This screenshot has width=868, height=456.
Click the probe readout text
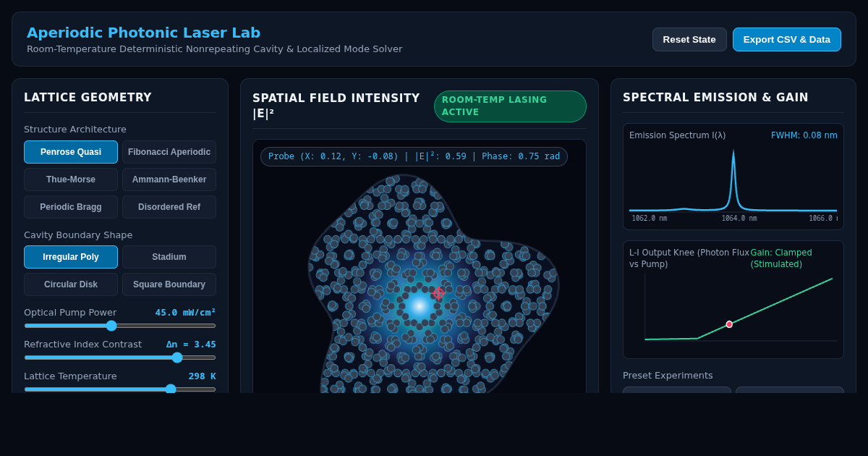point(414,156)
